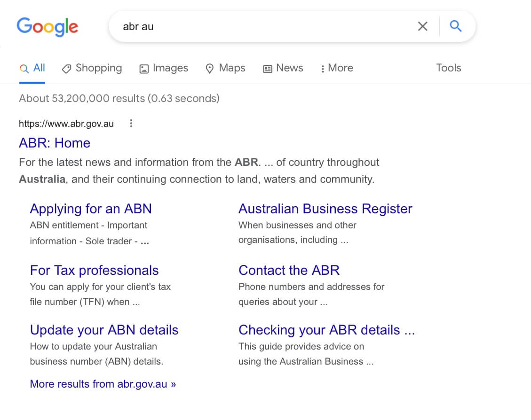Image resolution: width=531 pixels, height=420 pixels.
Task: Switch to the Shopping tab
Action: point(92,68)
